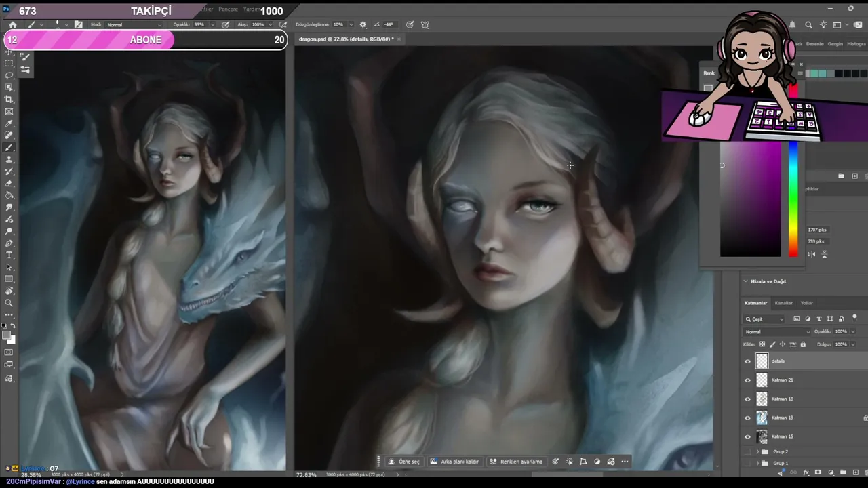Select the Hand tool
The image size is (868, 488).
pyautogui.click(x=9, y=291)
